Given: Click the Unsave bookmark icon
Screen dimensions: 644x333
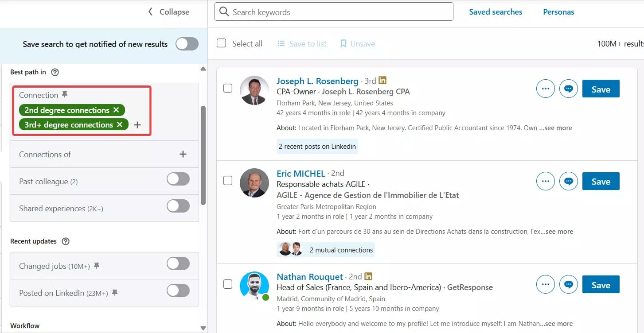Looking at the screenshot, I should click(343, 43).
